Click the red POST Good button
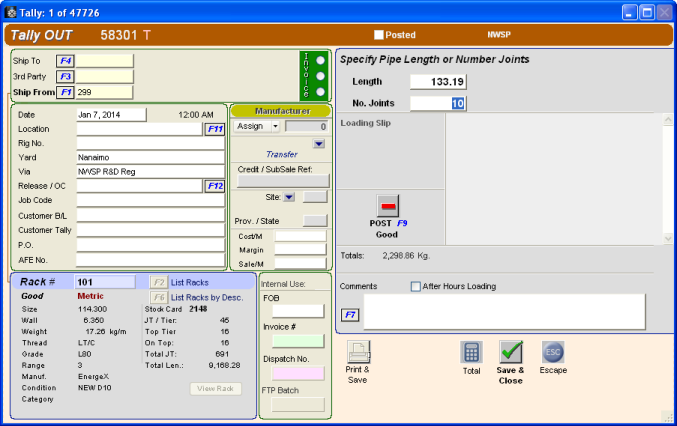The image size is (677, 426). click(387, 207)
